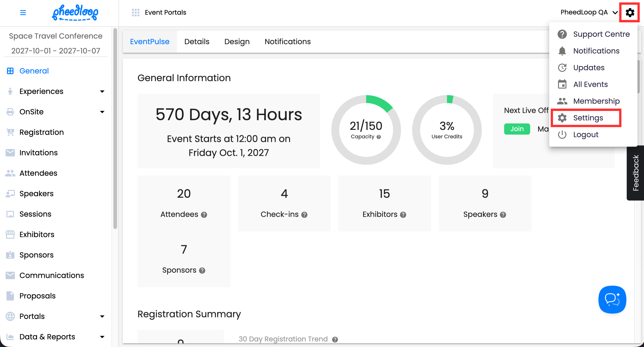Click the help icon next to Capacity
Viewport: 644px width, 347px height.
(379, 137)
